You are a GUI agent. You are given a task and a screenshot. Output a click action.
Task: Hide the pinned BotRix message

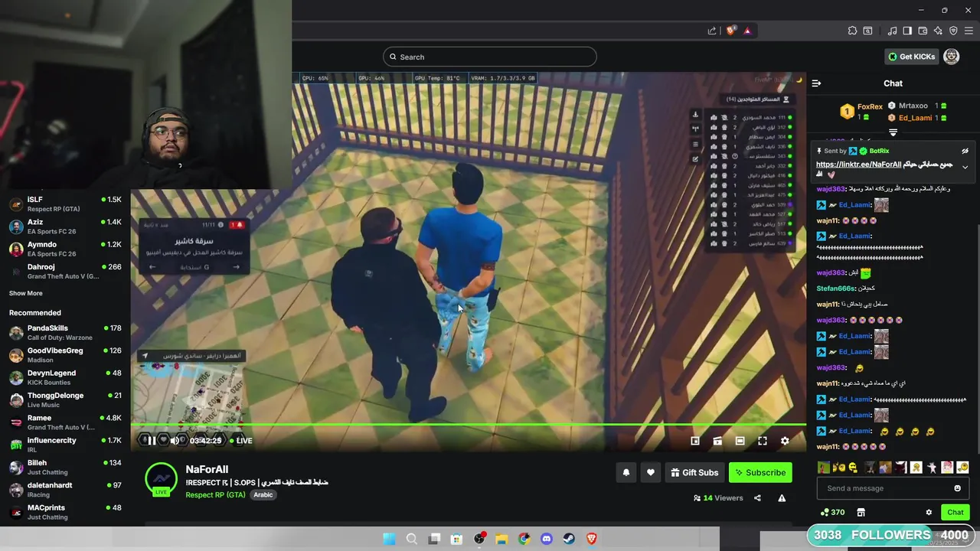[x=965, y=152]
